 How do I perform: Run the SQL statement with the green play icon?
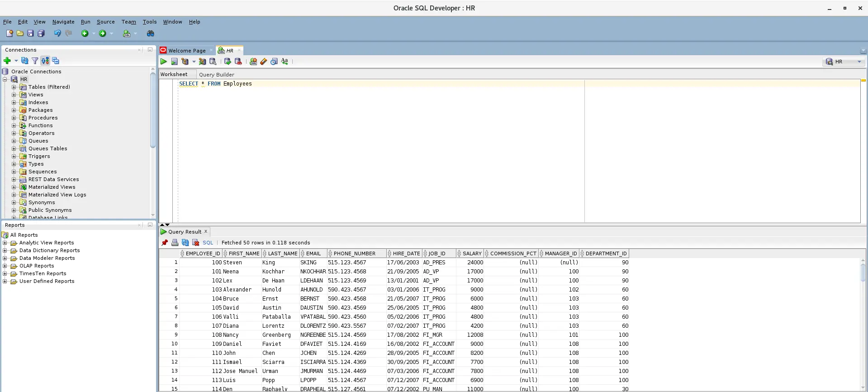click(164, 62)
